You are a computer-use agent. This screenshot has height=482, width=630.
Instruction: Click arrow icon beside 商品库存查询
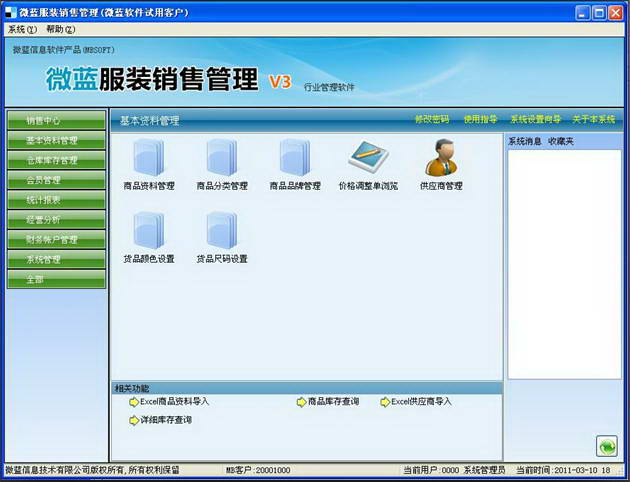(x=301, y=402)
